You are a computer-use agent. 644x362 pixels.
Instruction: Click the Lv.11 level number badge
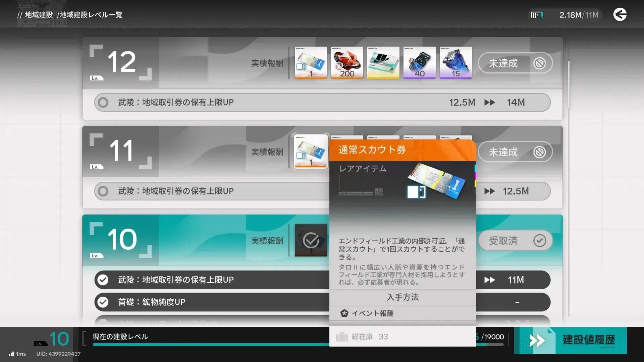[x=121, y=152]
